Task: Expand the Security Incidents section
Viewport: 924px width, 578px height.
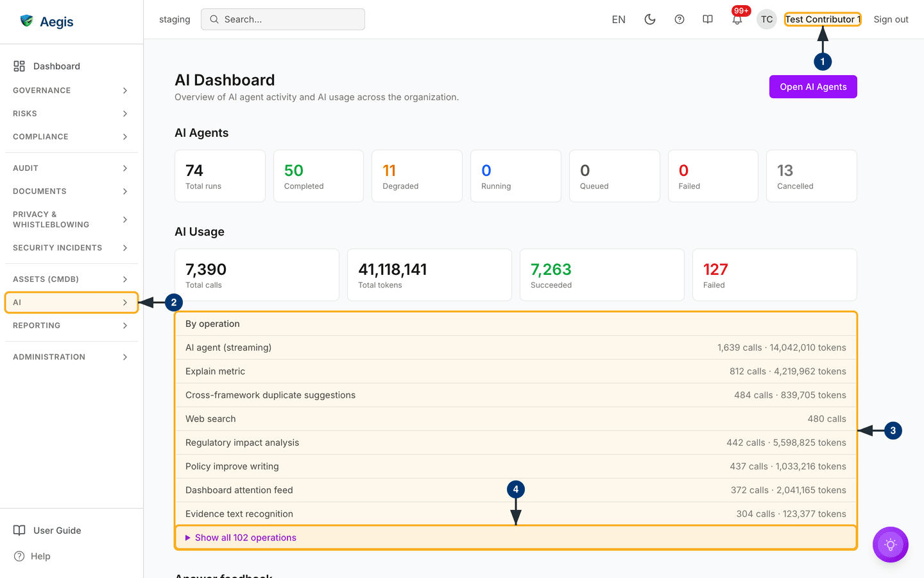Action: [71, 248]
